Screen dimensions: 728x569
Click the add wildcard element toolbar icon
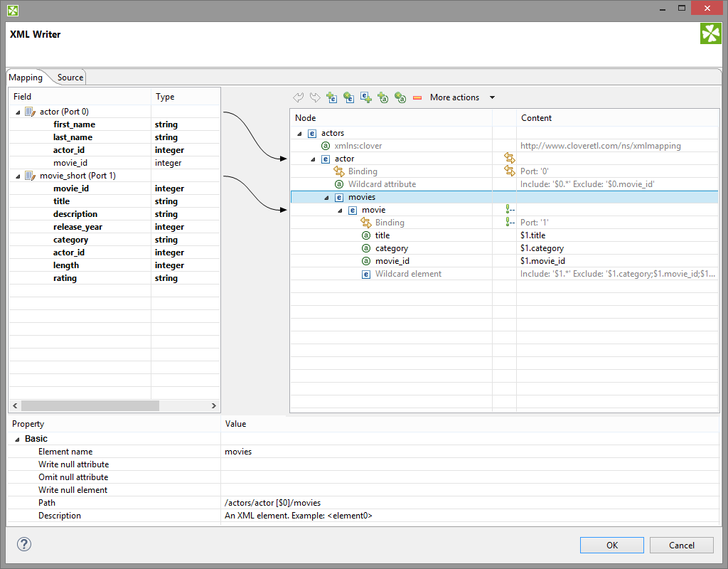tap(348, 97)
